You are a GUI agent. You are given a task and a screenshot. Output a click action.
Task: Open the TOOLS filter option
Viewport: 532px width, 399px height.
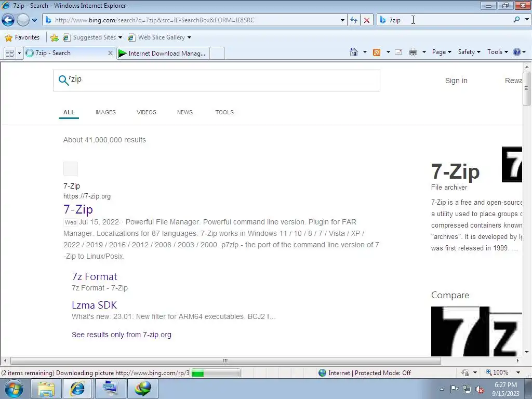[x=224, y=112]
